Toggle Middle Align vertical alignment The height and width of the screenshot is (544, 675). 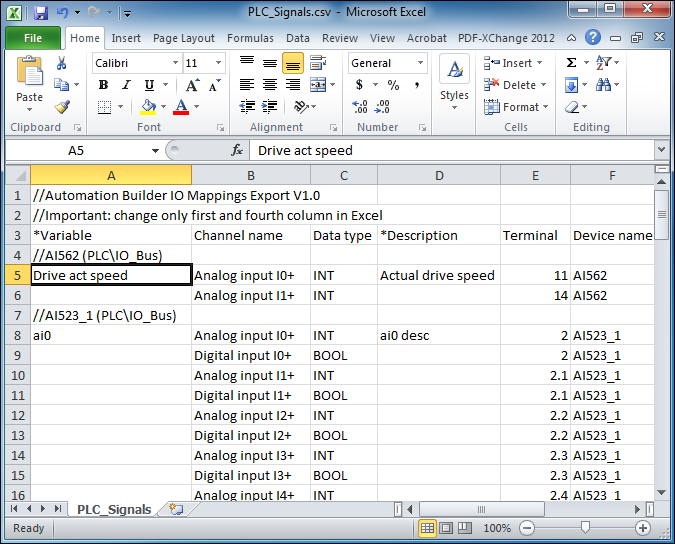(x=270, y=63)
